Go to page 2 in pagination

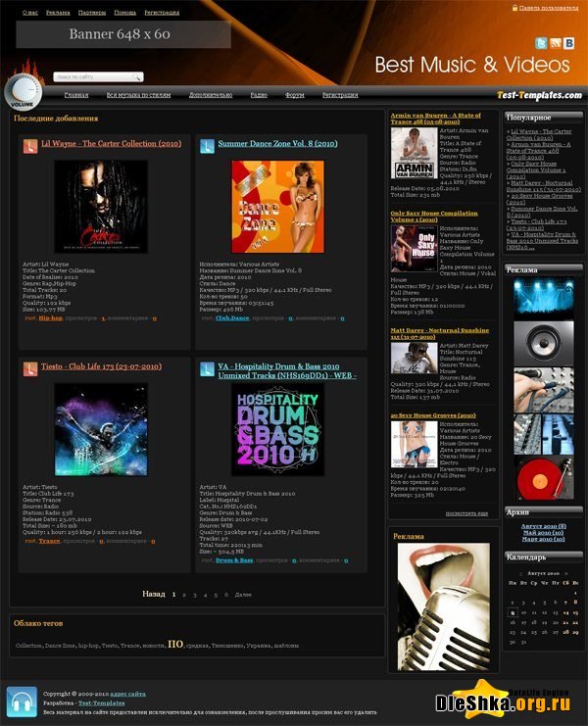click(184, 595)
